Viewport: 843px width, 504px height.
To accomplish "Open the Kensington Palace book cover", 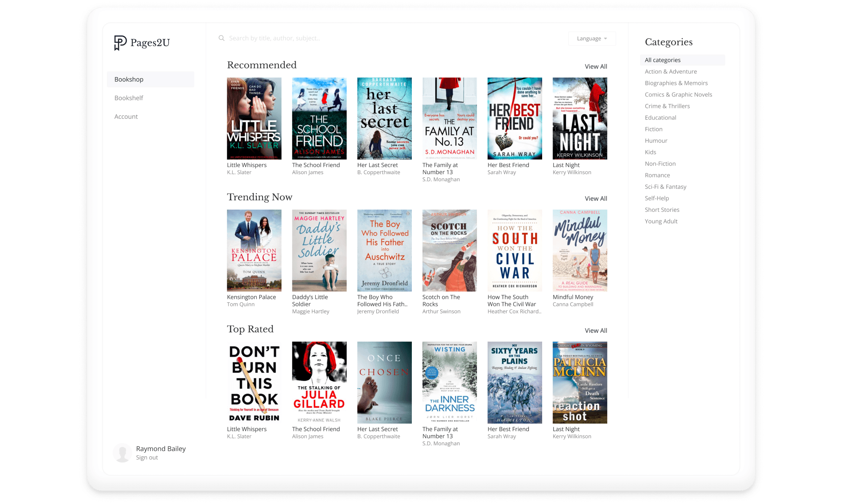I will pyautogui.click(x=254, y=251).
